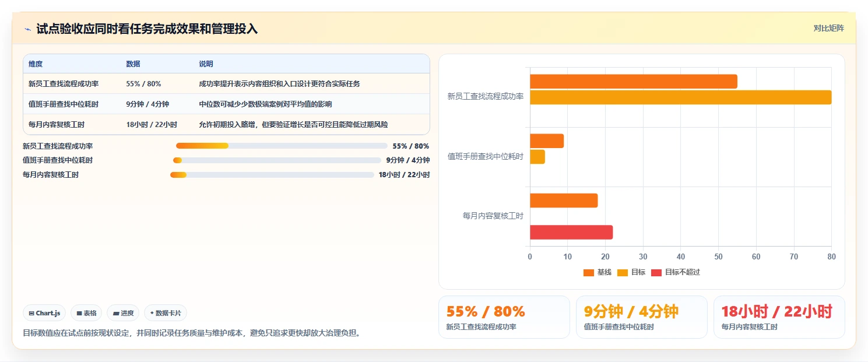Click the 基线 bar for 新员工查找流程成功率 in chart
868x362 pixels.
coord(633,82)
